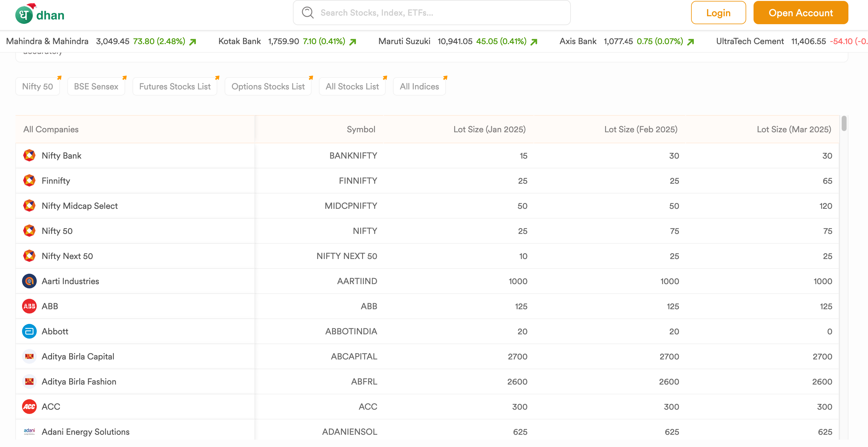The image size is (868, 447).
Task: Open the Nifty 50 list chip
Action: 37,86
